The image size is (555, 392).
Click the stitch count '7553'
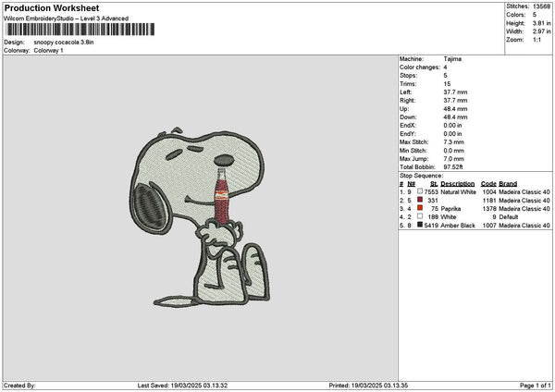(431, 192)
